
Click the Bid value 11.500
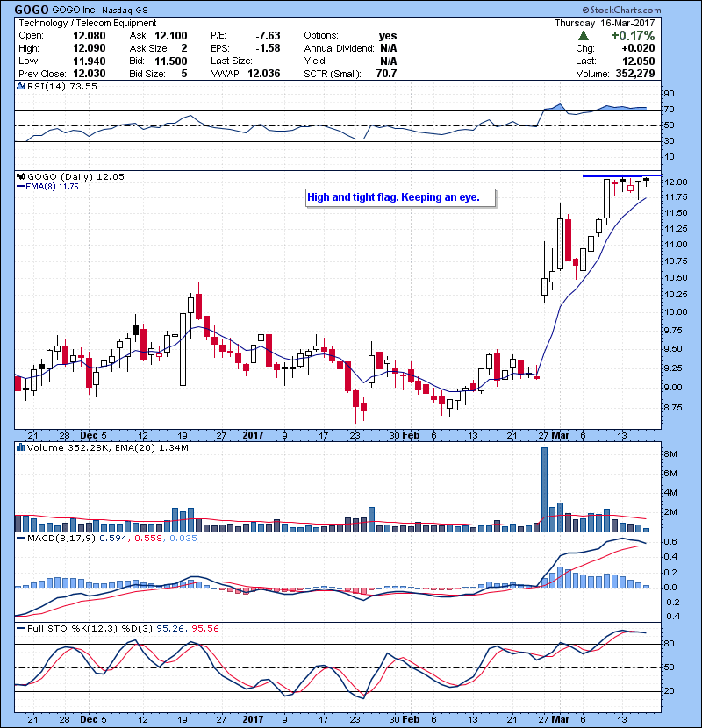click(171, 61)
